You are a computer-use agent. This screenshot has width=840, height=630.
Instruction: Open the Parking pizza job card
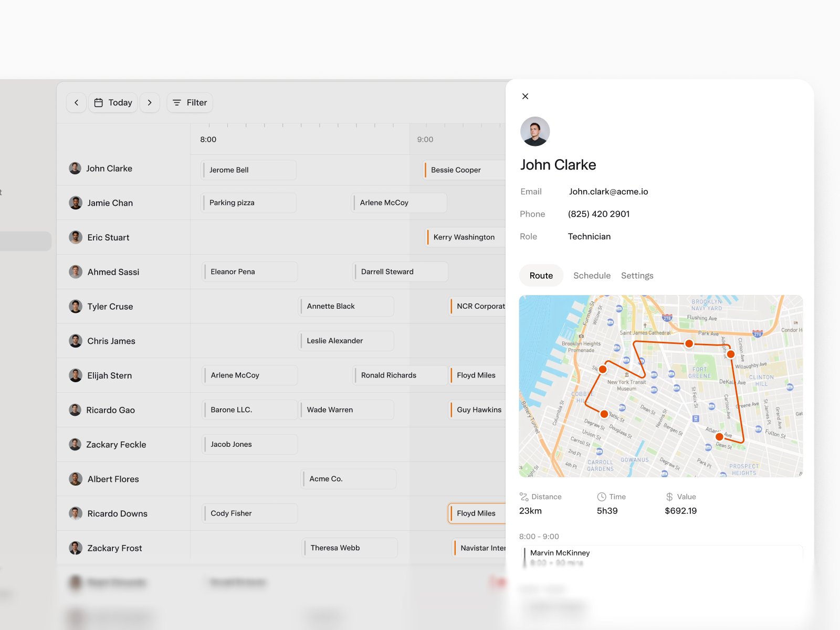click(x=249, y=203)
